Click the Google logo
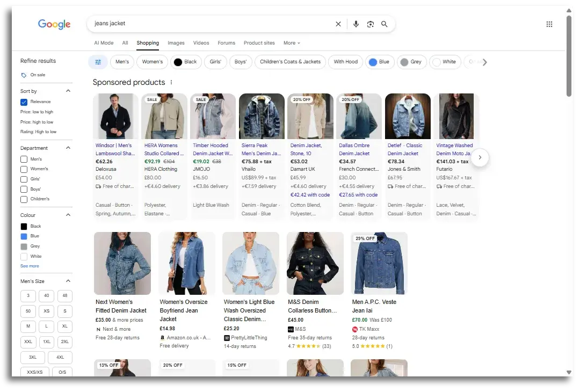 click(x=54, y=24)
